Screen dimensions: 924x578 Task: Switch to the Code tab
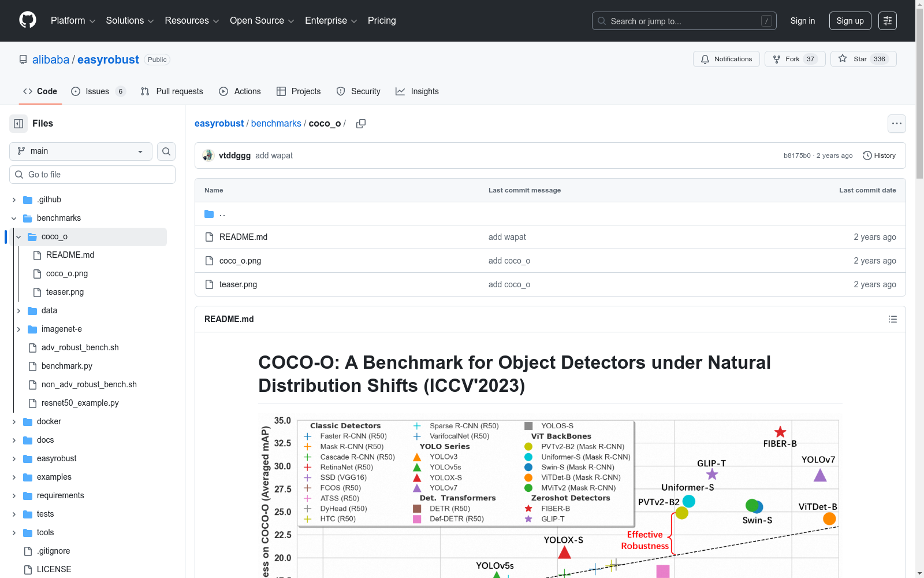click(40, 91)
